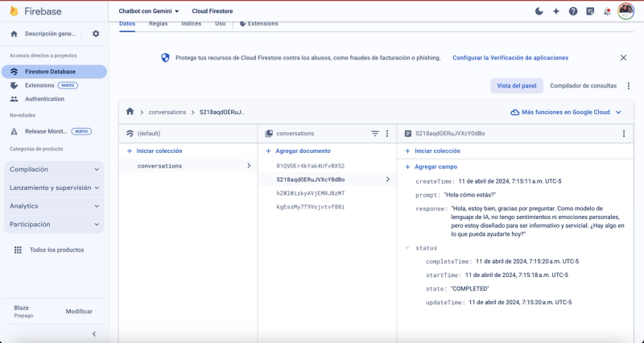Expand the Compilación category

(54, 169)
